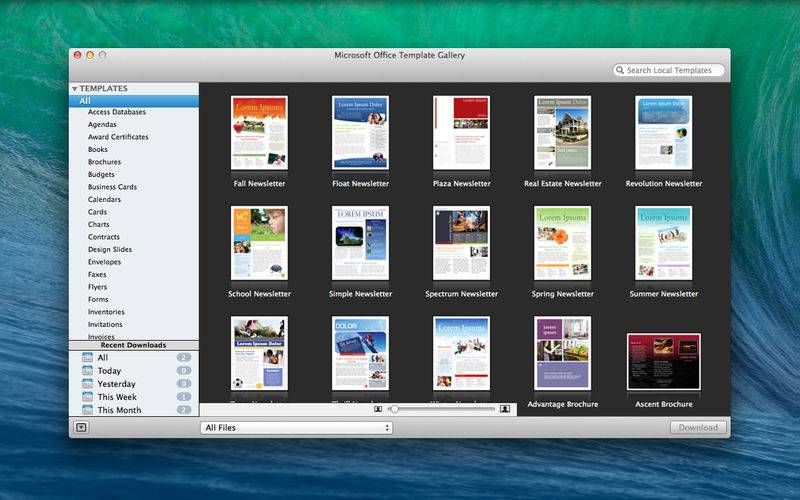Pick the Plaza Newsletter template
Screen dimensions: 800x500
[x=461, y=133]
